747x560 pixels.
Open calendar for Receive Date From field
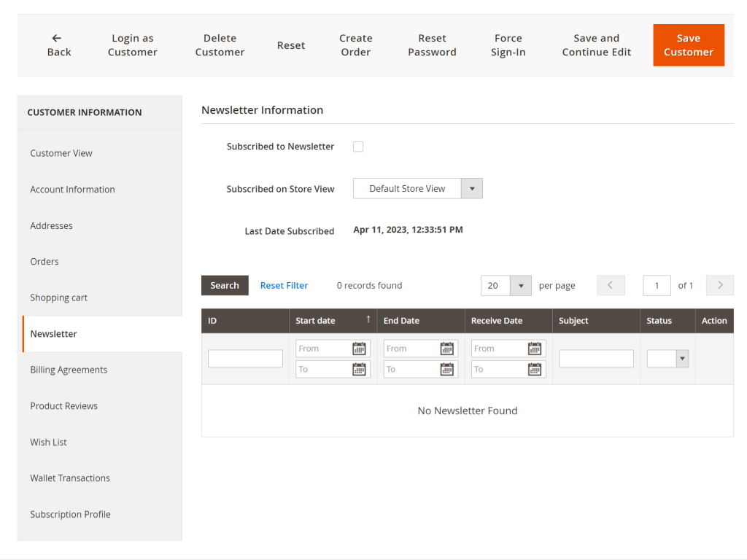pyautogui.click(x=535, y=349)
